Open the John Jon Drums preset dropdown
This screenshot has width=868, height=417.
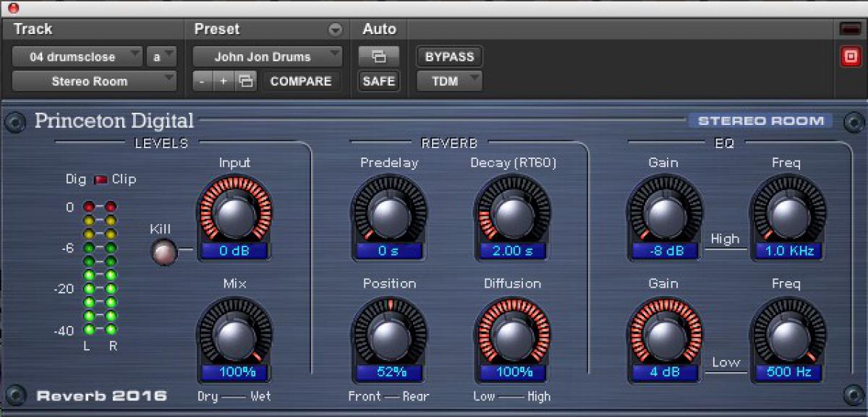(x=268, y=56)
